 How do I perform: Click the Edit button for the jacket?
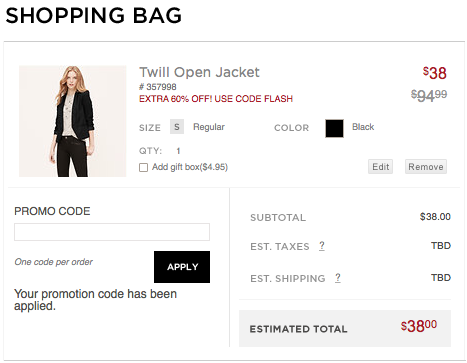(x=380, y=167)
